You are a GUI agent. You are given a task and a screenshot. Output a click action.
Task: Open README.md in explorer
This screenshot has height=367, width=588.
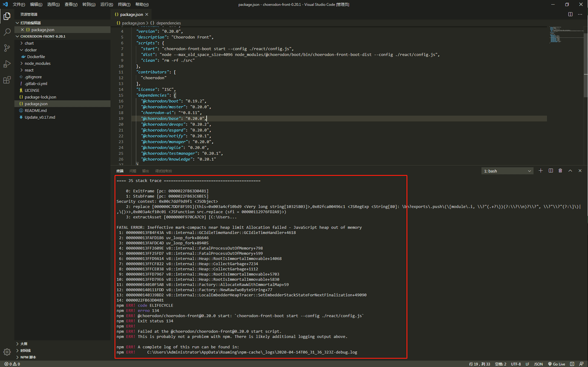pos(63,111)
